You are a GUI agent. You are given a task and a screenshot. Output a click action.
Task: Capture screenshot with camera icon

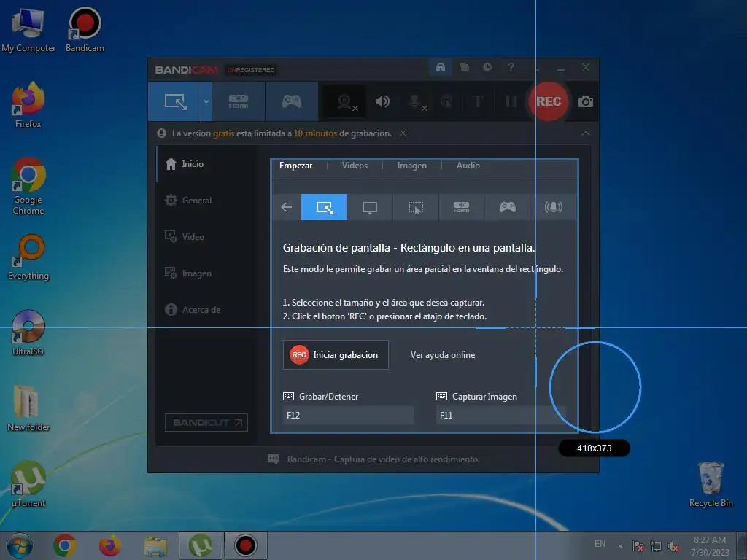pos(586,101)
